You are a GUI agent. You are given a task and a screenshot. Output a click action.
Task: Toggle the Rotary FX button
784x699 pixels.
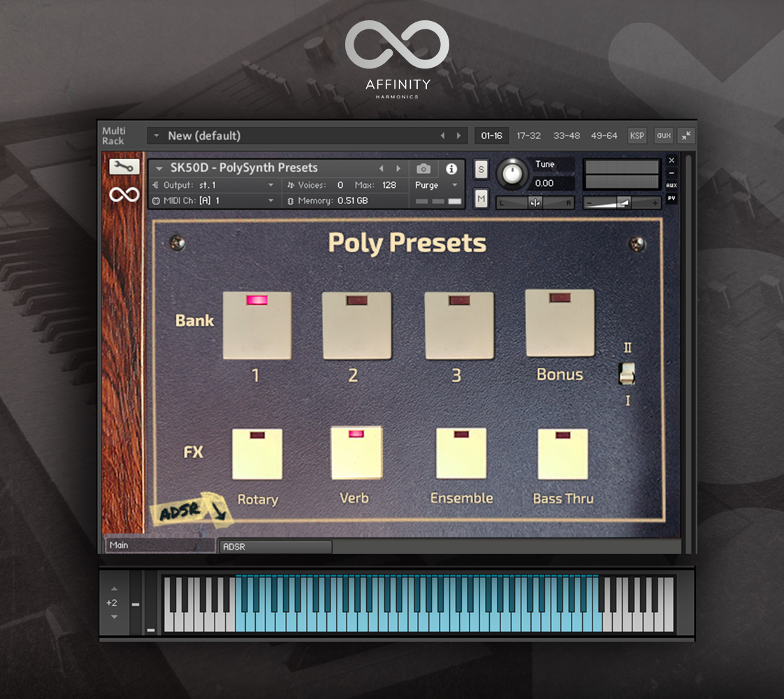pos(258,454)
